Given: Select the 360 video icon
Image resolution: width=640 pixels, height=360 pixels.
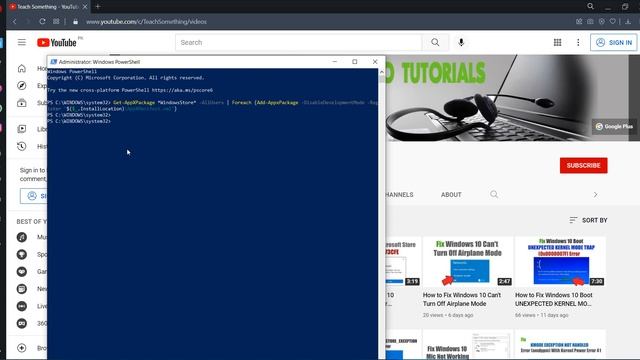Looking at the screenshot, I should [22, 323].
